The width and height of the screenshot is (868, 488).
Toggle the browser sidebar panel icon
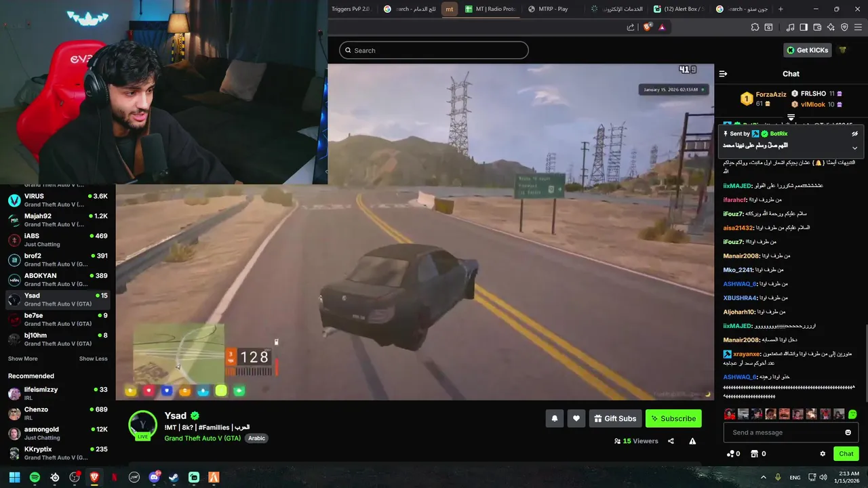click(x=804, y=27)
